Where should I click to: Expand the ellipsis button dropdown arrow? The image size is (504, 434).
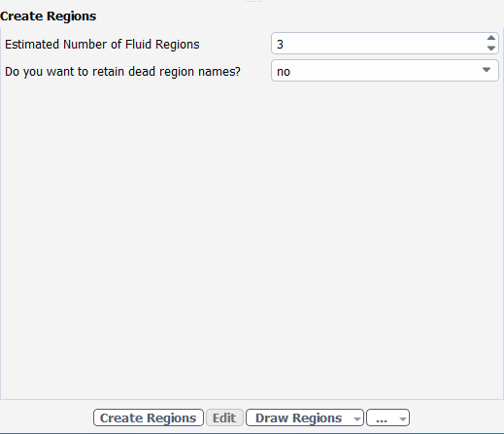click(x=403, y=418)
